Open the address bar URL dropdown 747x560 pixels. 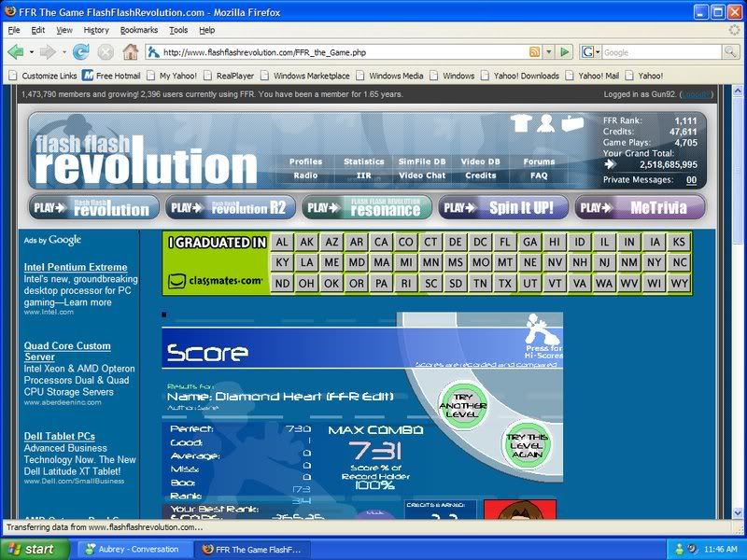(x=548, y=52)
